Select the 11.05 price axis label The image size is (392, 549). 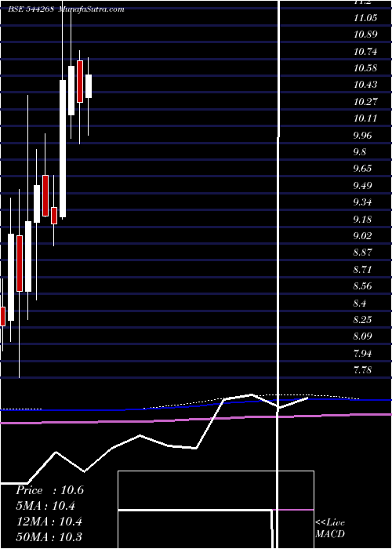[x=365, y=18]
